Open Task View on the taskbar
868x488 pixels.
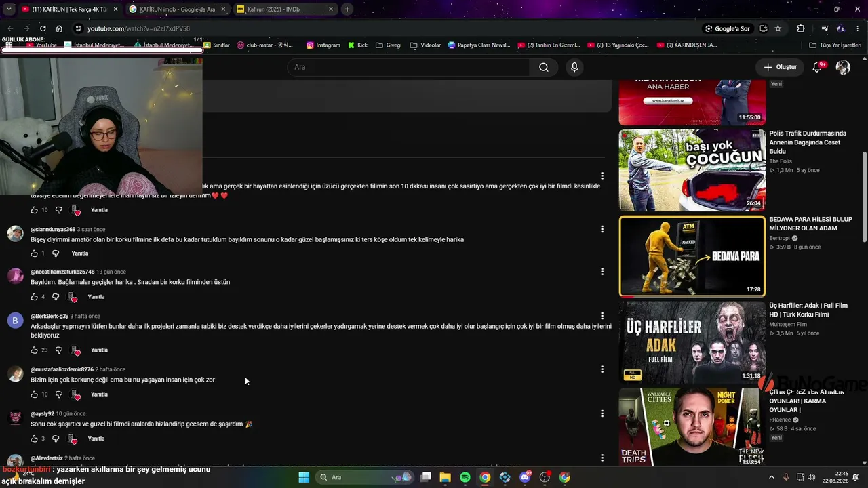(x=425, y=477)
